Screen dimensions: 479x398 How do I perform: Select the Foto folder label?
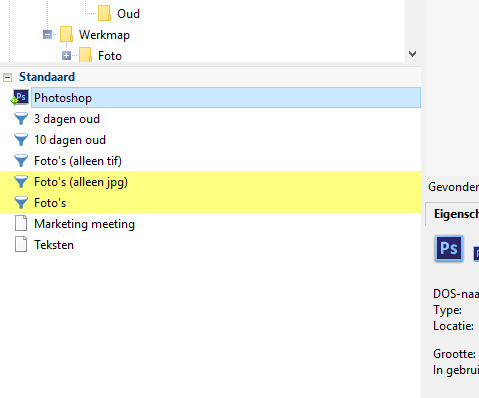[110, 56]
